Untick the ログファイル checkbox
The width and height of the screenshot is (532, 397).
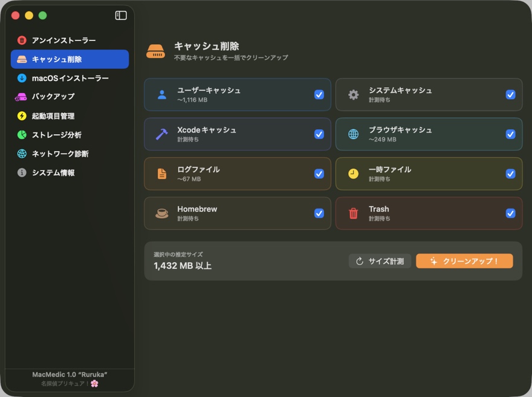(x=319, y=174)
